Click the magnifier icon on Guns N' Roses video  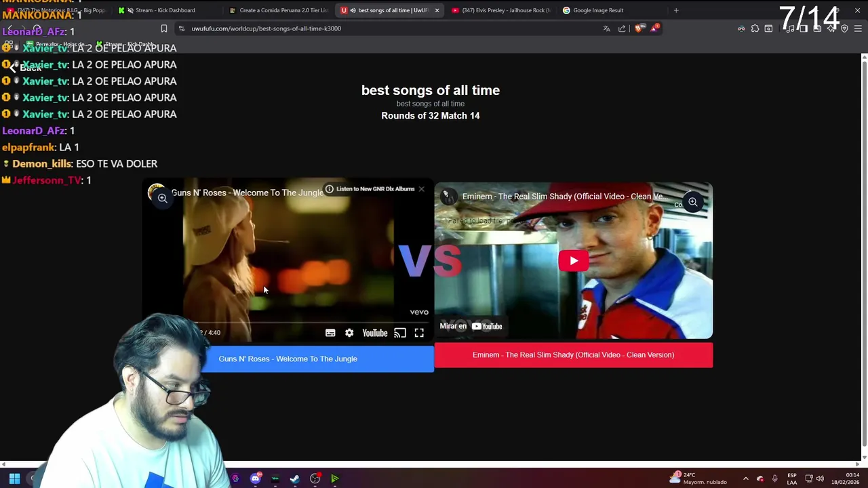(x=162, y=198)
